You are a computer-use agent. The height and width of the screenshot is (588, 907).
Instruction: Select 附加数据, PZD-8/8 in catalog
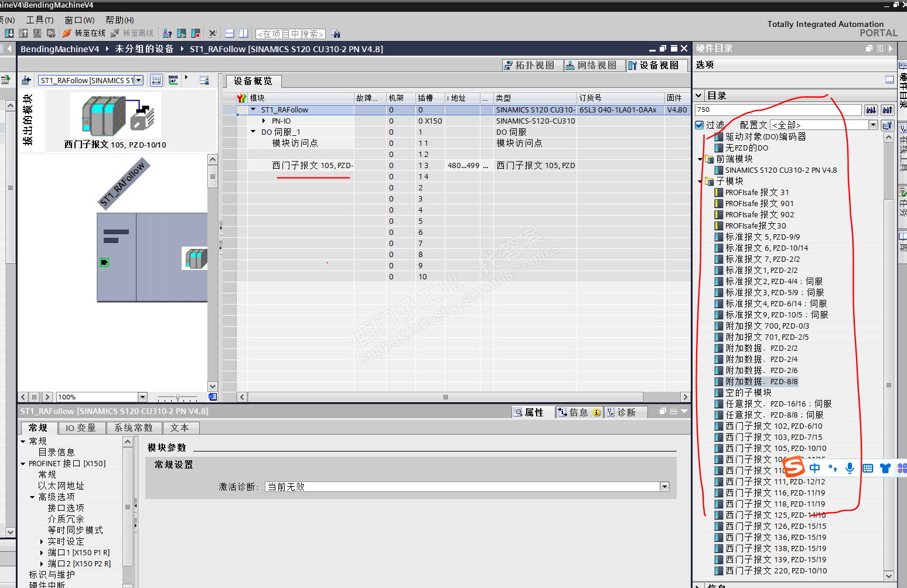[x=762, y=382]
